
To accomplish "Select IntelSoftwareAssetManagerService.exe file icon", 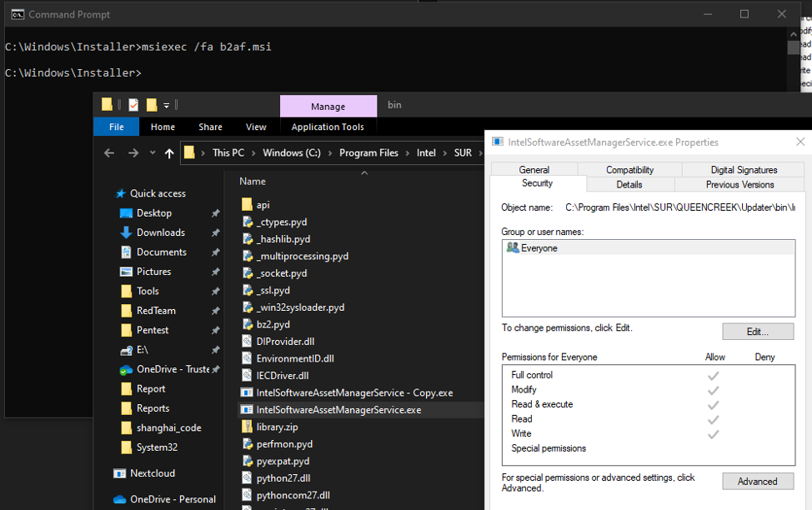I will [247, 409].
